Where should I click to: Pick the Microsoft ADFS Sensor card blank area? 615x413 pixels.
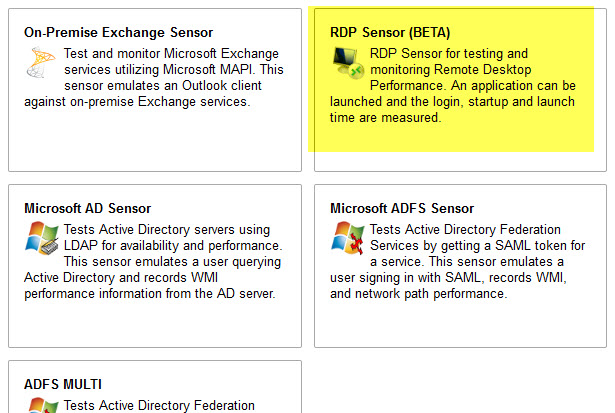(x=460, y=324)
